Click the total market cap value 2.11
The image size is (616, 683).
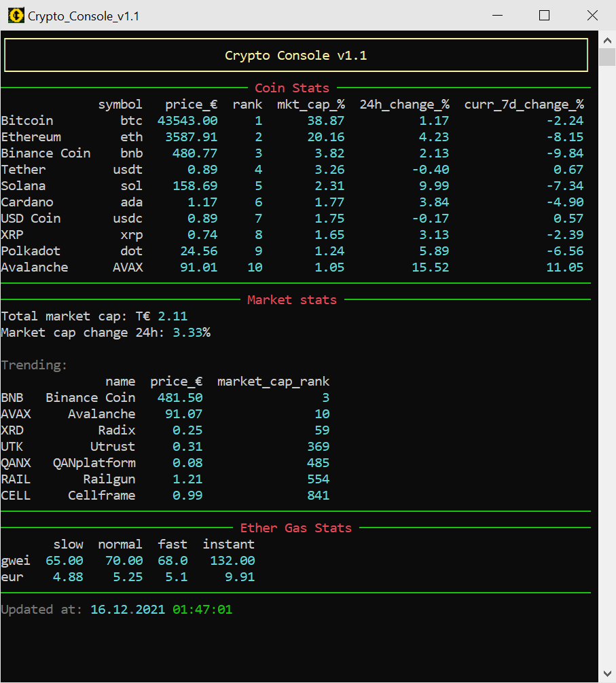tap(173, 316)
